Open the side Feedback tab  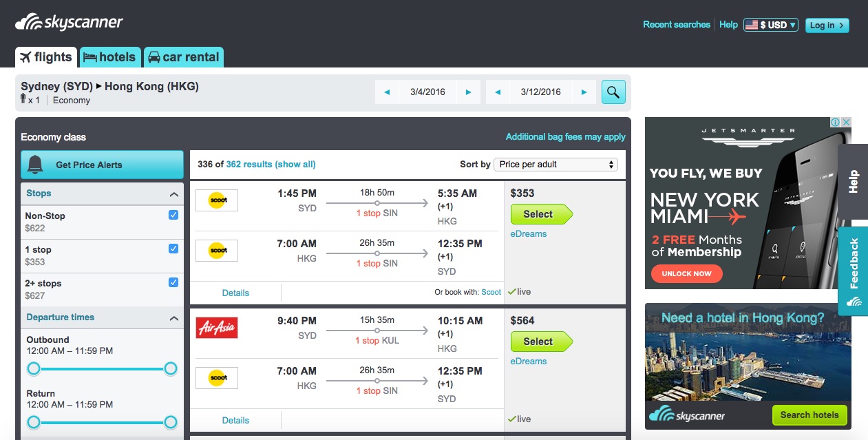(853, 271)
